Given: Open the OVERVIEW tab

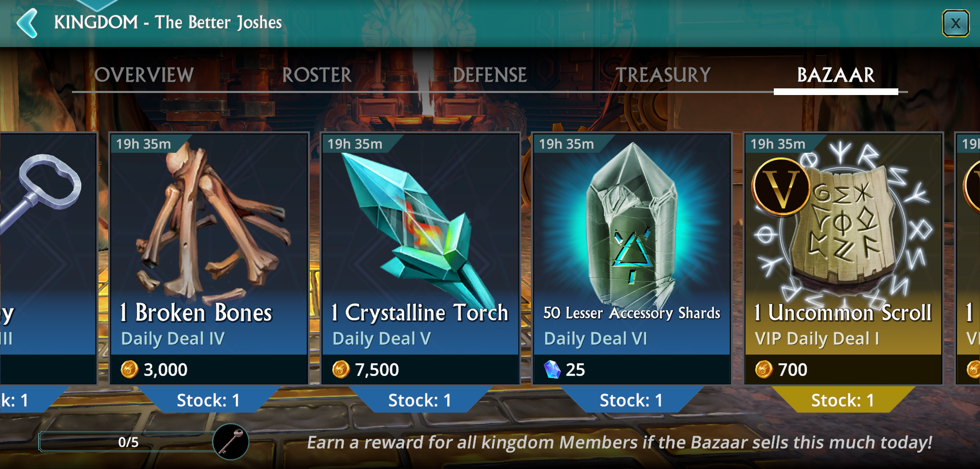Looking at the screenshot, I should click(x=144, y=75).
